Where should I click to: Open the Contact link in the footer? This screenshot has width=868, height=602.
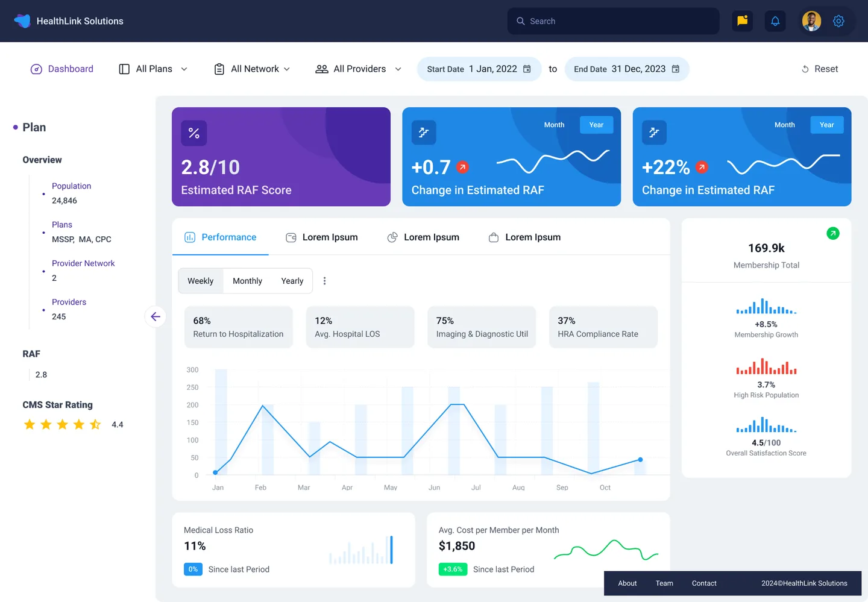click(704, 583)
